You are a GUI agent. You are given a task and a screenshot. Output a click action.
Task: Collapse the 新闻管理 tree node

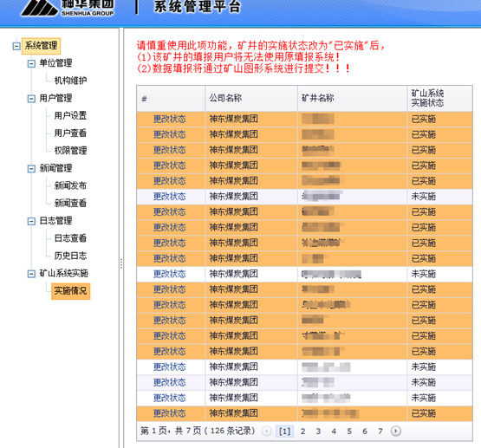31,168
